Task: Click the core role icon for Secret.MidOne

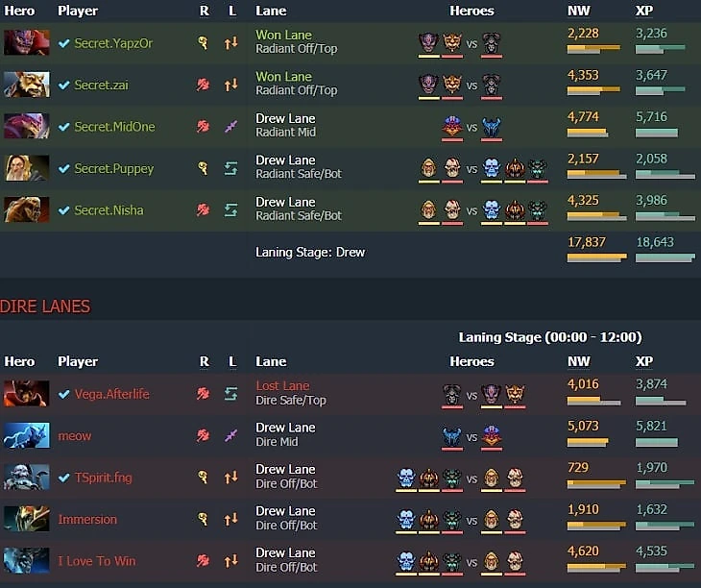Action: click(203, 127)
